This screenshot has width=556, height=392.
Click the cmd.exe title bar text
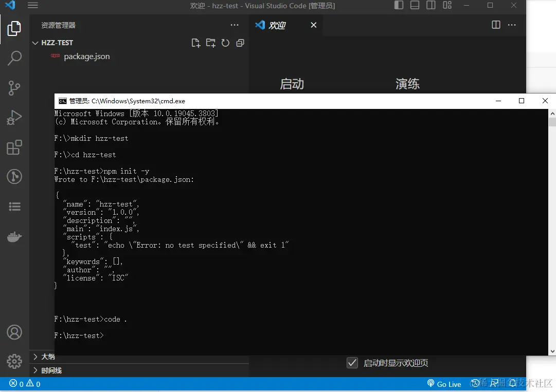pyautogui.click(x=127, y=101)
